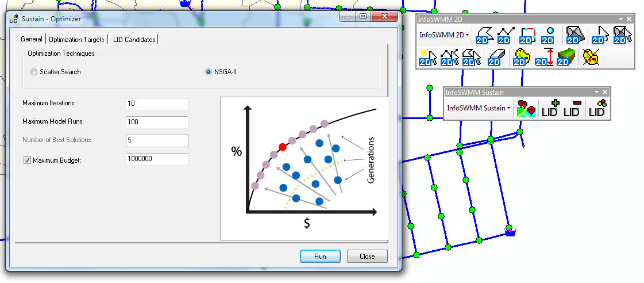Screen dimensions: 644x283
Task: Click the 2D polygon draw tool
Action: [485, 36]
